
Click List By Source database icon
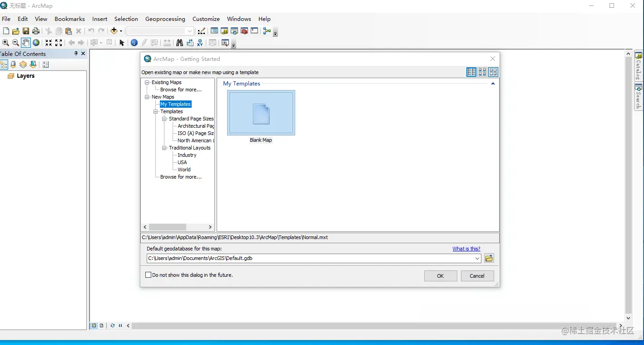tap(13, 65)
